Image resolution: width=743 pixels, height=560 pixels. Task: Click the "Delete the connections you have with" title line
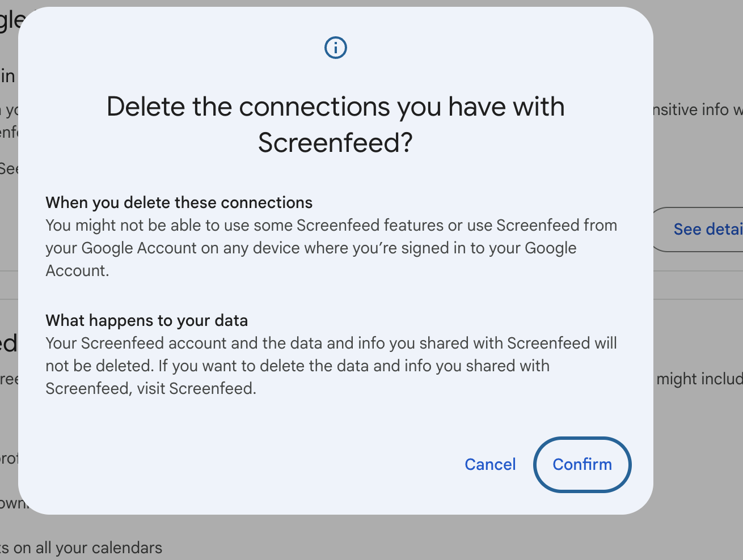pyautogui.click(x=336, y=107)
